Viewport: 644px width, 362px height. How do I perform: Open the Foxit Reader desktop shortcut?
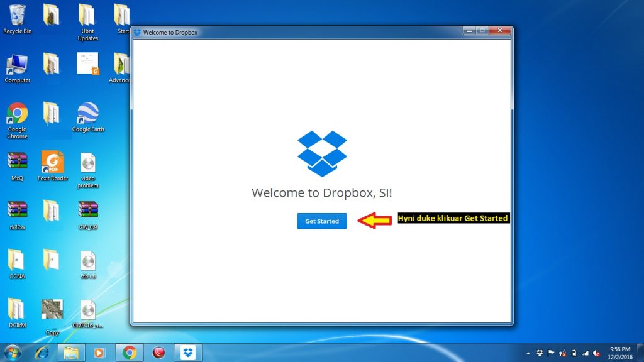point(53,166)
